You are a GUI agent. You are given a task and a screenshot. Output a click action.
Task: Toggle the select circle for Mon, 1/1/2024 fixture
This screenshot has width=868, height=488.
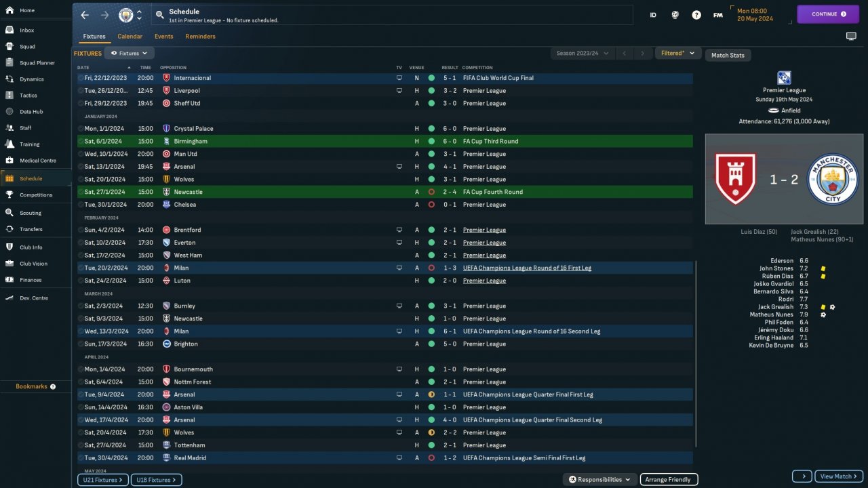point(81,129)
